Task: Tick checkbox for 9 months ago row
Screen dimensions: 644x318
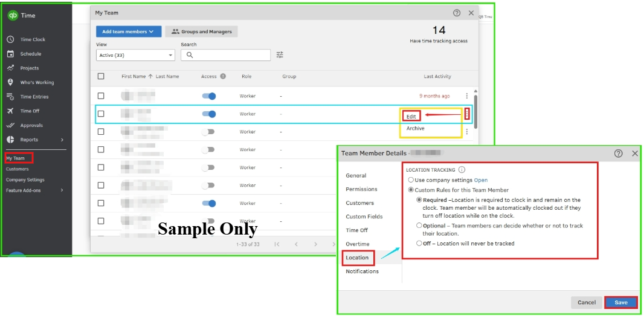Action: (x=101, y=96)
